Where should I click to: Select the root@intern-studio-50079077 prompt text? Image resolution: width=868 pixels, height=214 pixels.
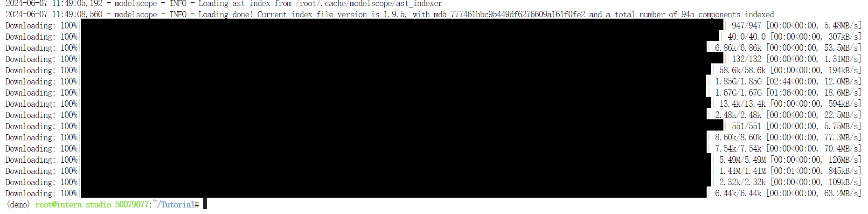tap(92, 205)
